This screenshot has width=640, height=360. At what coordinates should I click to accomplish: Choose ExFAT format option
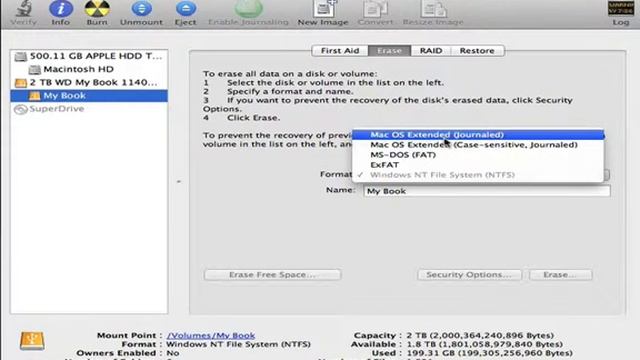[478, 165]
